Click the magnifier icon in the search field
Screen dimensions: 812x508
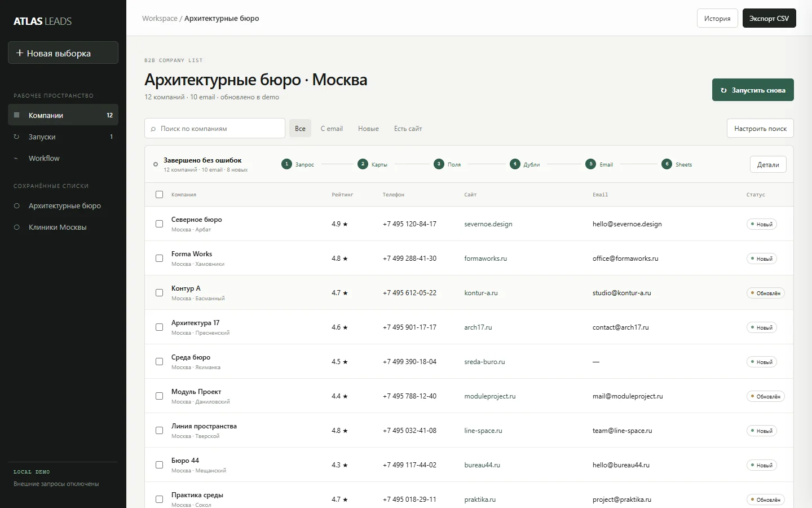point(153,129)
